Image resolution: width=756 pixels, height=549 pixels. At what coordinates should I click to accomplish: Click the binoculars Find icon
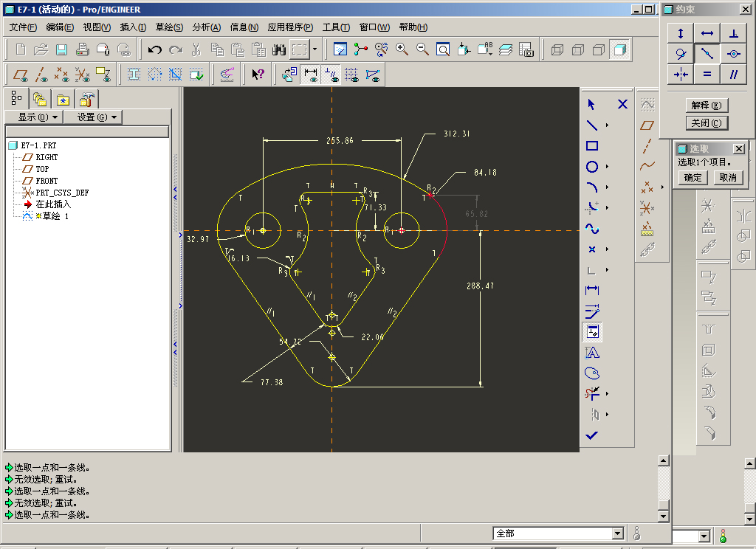[x=278, y=49]
